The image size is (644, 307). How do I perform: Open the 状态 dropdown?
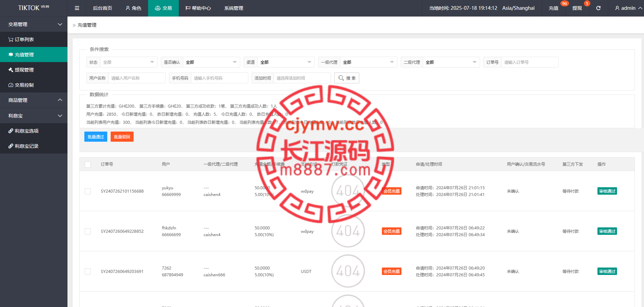point(129,62)
